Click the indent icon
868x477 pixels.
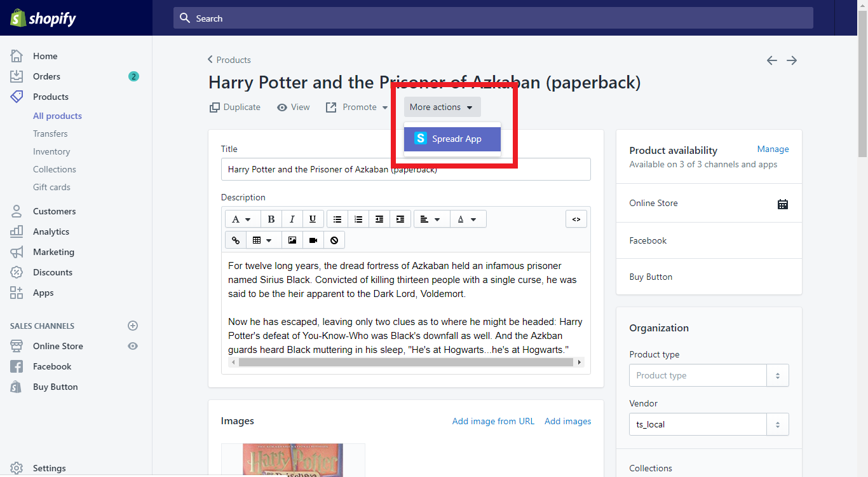pyautogui.click(x=400, y=219)
